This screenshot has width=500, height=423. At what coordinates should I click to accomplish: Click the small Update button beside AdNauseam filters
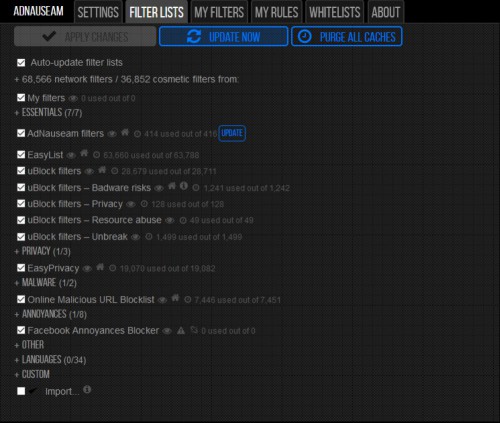coord(232,133)
